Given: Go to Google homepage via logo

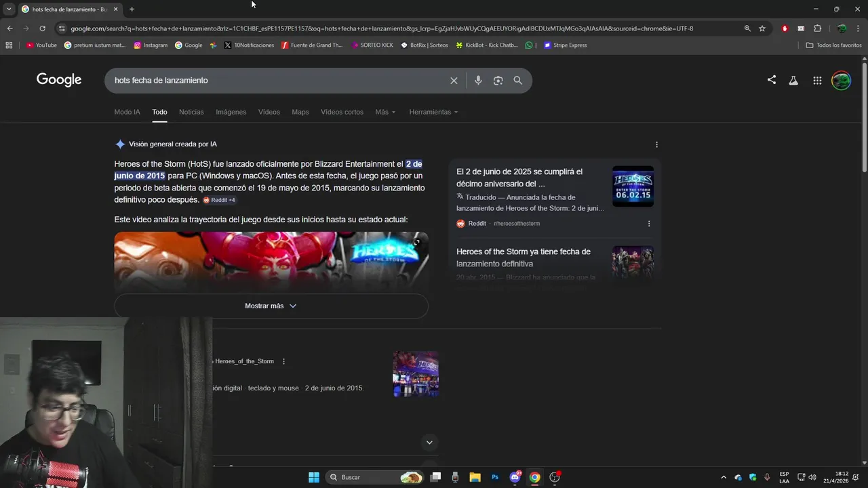Looking at the screenshot, I should coord(59,80).
